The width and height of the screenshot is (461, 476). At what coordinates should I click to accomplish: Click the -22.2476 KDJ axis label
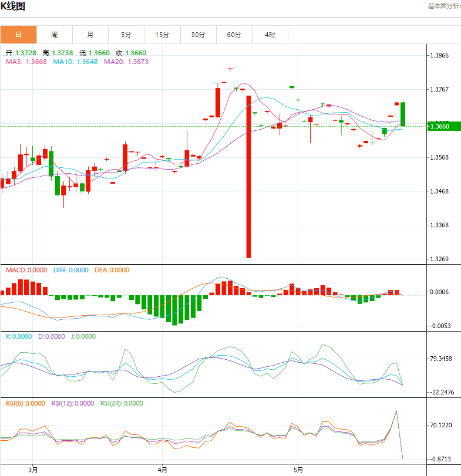pos(442,392)
